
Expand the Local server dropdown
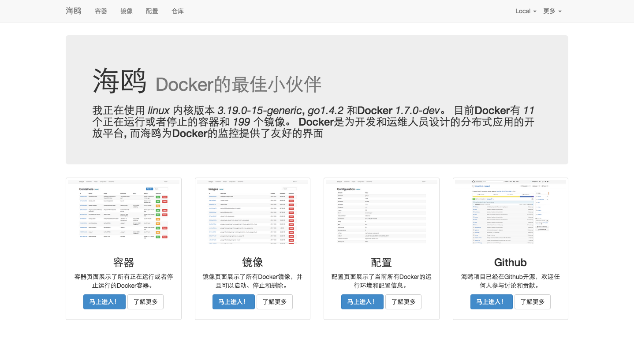coord(526,11)
